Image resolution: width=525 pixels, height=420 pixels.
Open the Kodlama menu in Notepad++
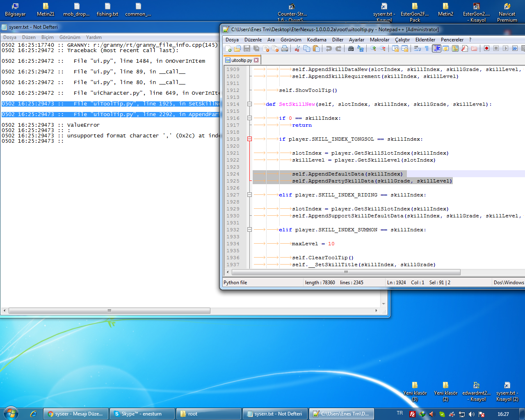coord(317,40)
